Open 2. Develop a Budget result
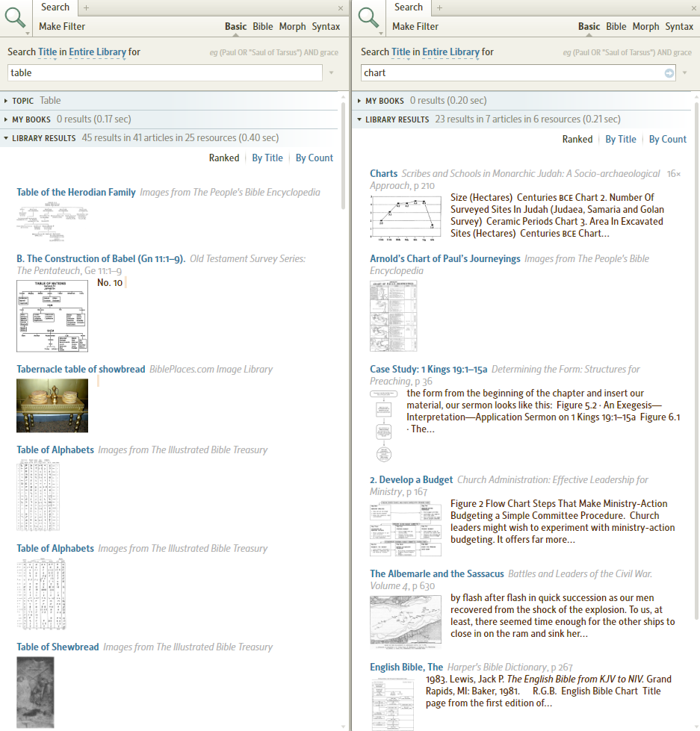 (412, 479)
